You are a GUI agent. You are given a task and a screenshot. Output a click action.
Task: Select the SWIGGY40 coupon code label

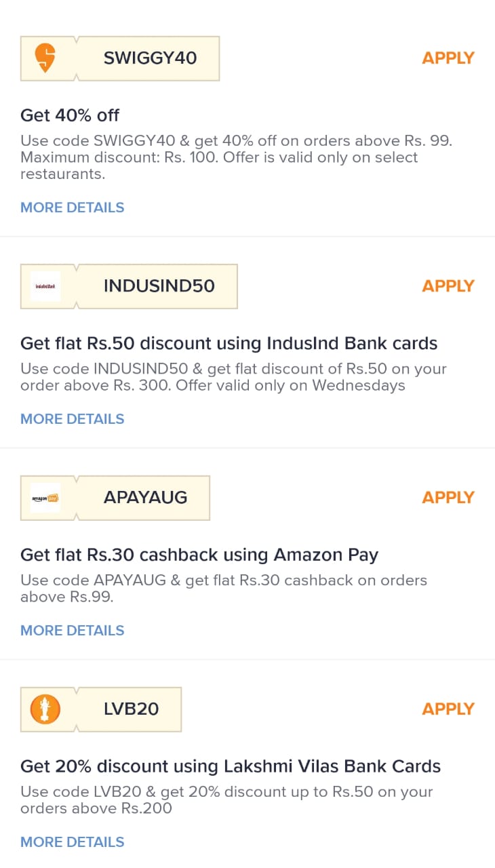(x=150, y=58)
